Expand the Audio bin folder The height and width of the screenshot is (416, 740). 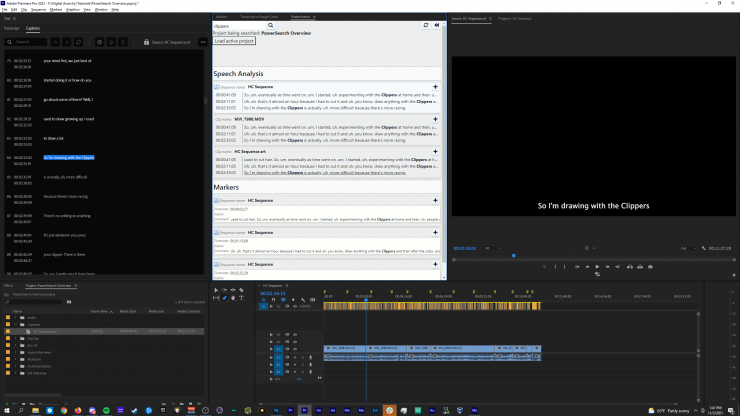point(17,318)
